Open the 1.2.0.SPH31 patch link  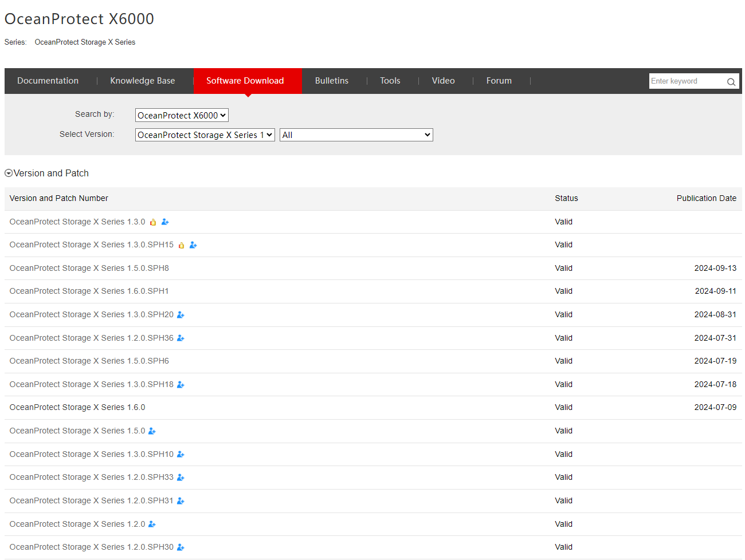click(x=92, y=501)
